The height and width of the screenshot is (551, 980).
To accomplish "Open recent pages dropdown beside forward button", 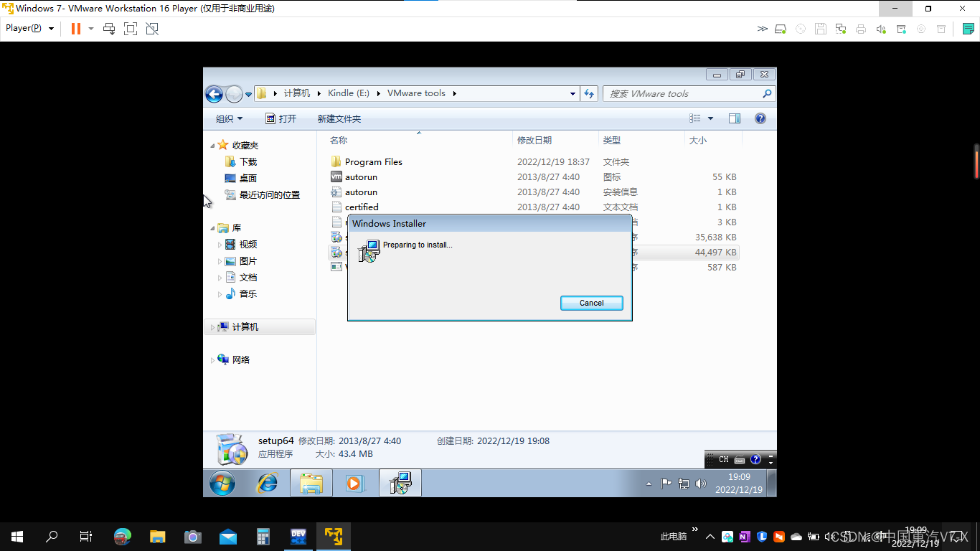I will 248,94.
